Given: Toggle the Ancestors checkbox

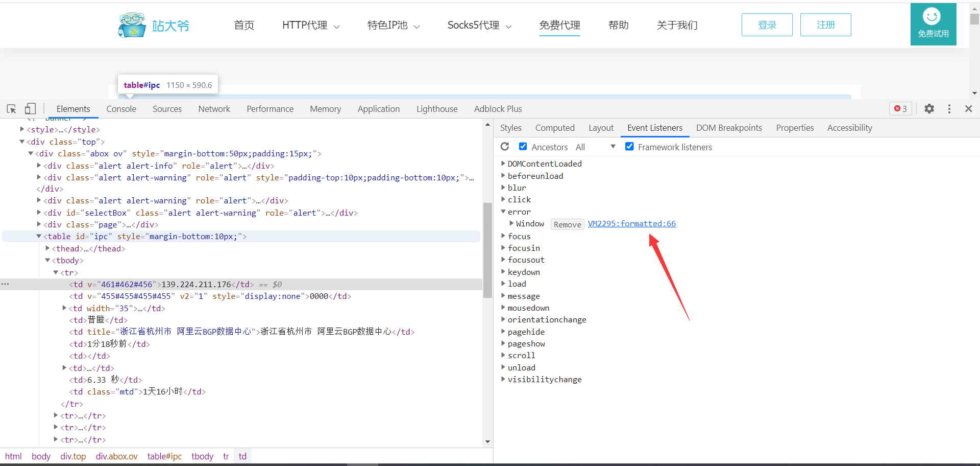Looking at the screenshot, I should [523, 147].
